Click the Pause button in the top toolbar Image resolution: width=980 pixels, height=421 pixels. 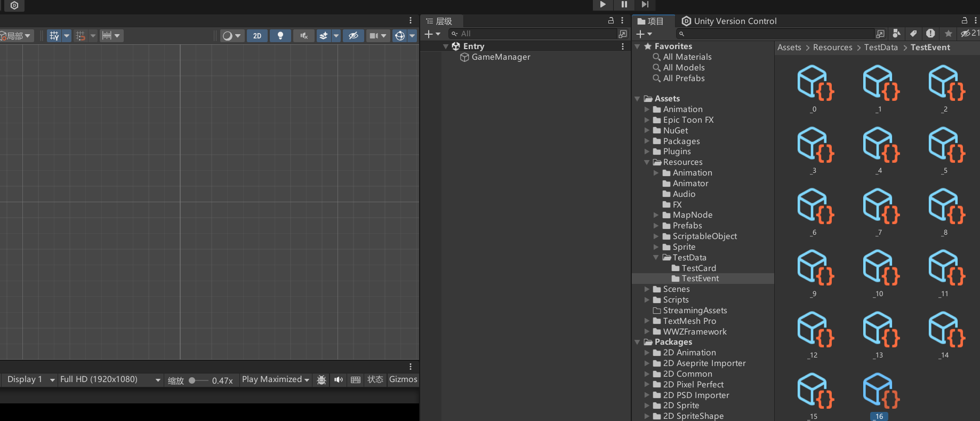tap(624, 4)
